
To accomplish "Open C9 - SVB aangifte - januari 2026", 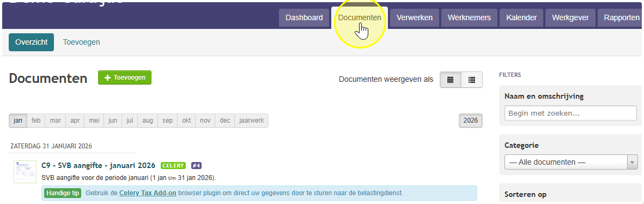I will point(99,165).
